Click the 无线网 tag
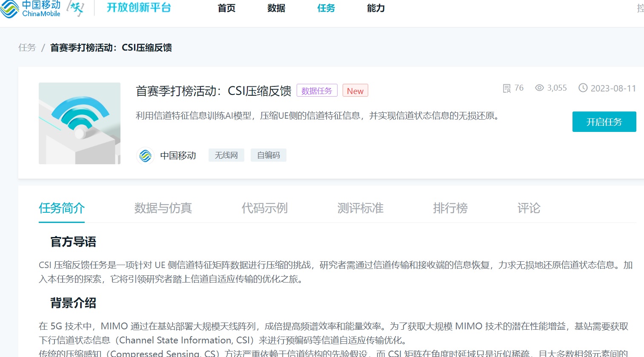Viewport: 644px width, 357px height. point(226,155)
